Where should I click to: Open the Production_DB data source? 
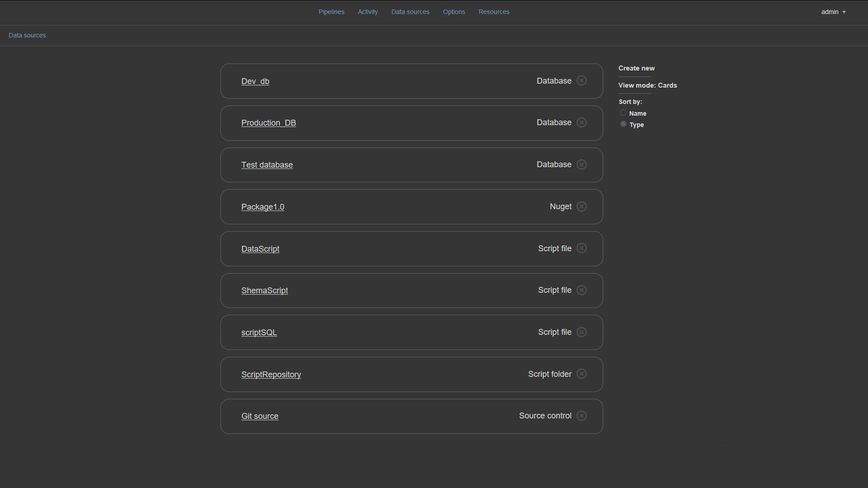click(269, 123)
